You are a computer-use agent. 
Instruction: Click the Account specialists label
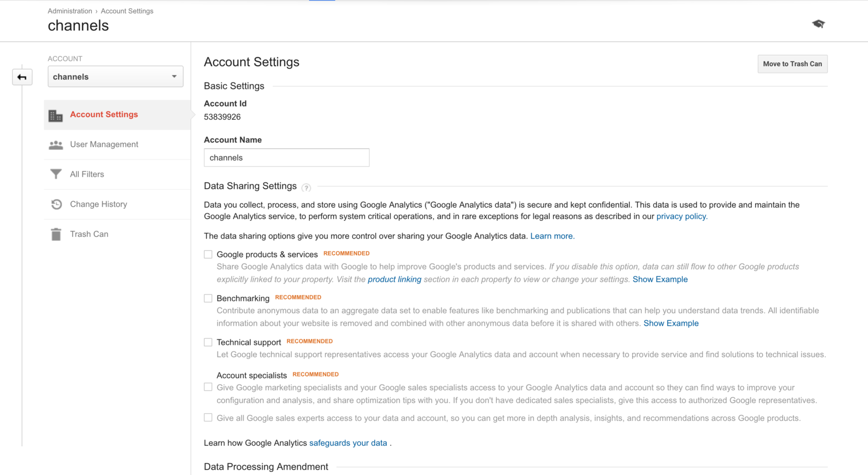coord(252,375)
